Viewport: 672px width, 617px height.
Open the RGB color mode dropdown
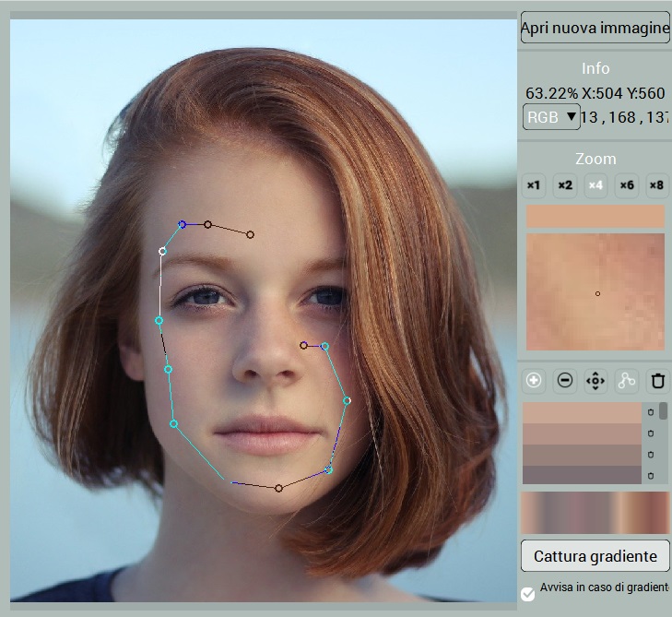(x=551, y=116)
